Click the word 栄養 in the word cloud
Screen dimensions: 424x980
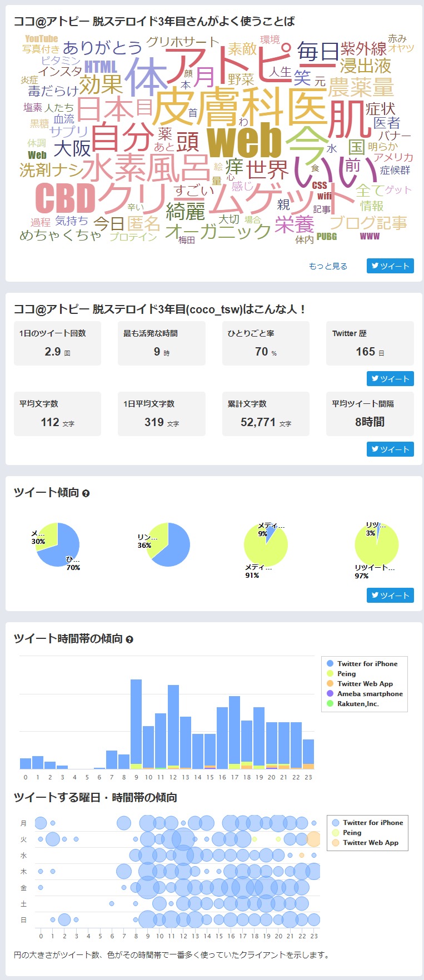tap(295, 224)
